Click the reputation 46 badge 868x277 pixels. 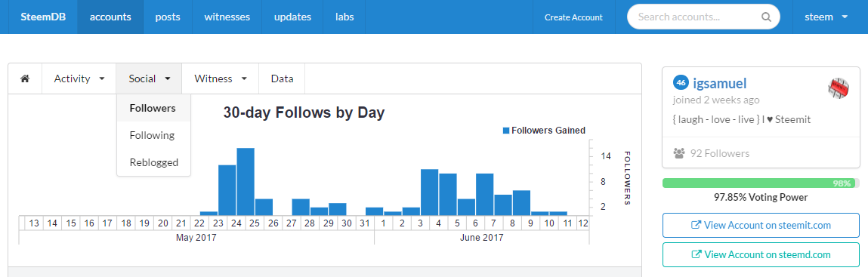681,83
